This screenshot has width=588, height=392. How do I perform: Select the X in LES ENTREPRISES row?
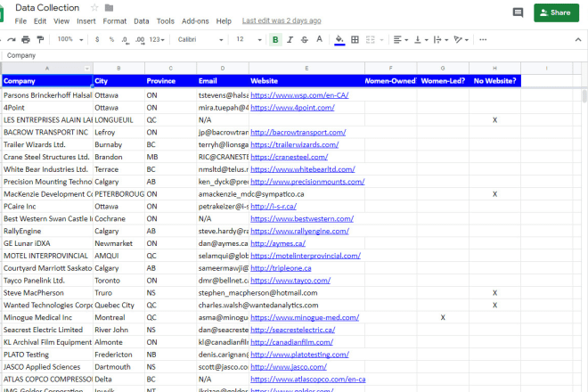pyautogui.click(x=494, y=120)
